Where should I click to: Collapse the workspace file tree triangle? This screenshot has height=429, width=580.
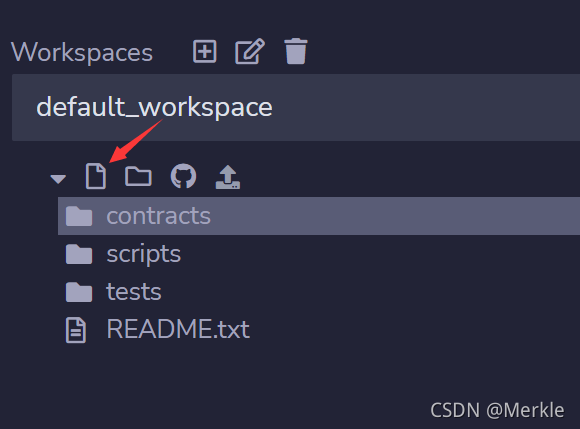[x=58, y=179]
